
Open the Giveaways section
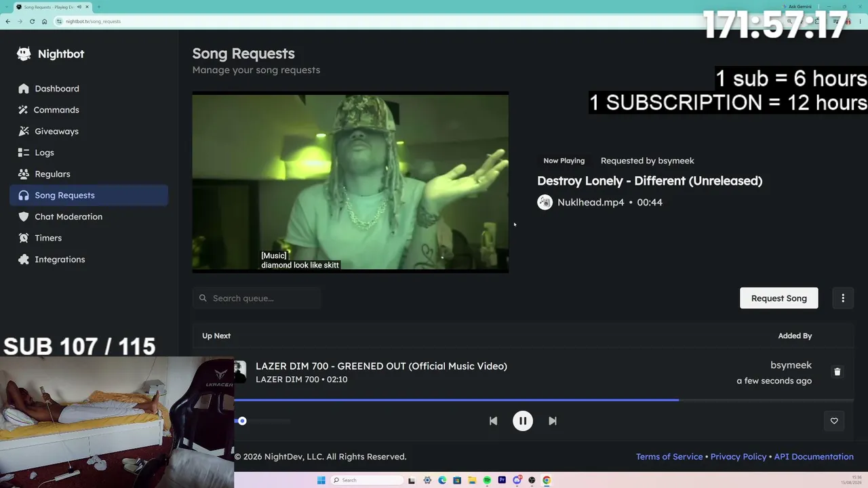tap(89, 131)
